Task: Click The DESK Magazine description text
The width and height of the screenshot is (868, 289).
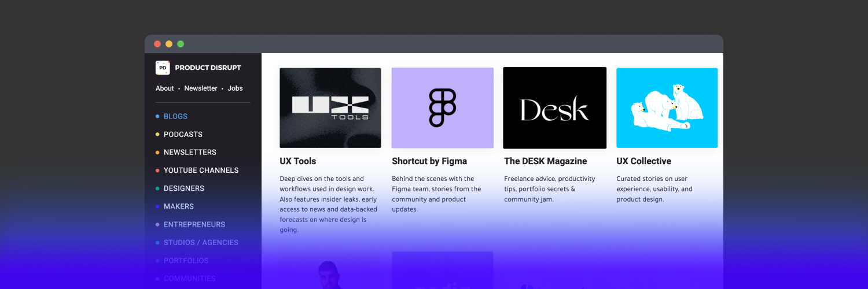Action: click(x=550, y=189)
